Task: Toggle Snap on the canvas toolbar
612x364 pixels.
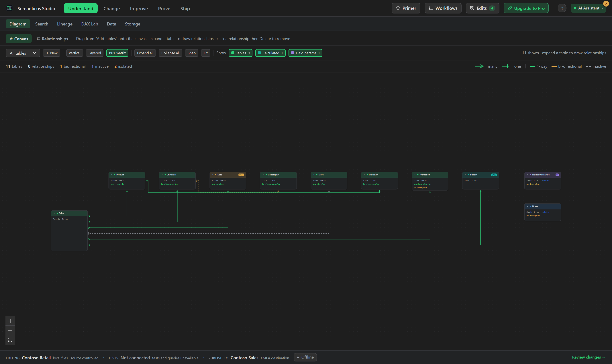Action: click(x=191, y=53)
